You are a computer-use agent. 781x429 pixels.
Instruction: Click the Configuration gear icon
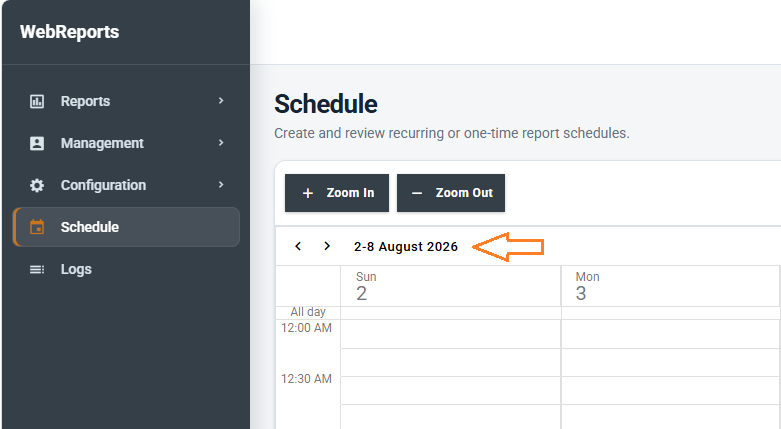click(37, 185)
